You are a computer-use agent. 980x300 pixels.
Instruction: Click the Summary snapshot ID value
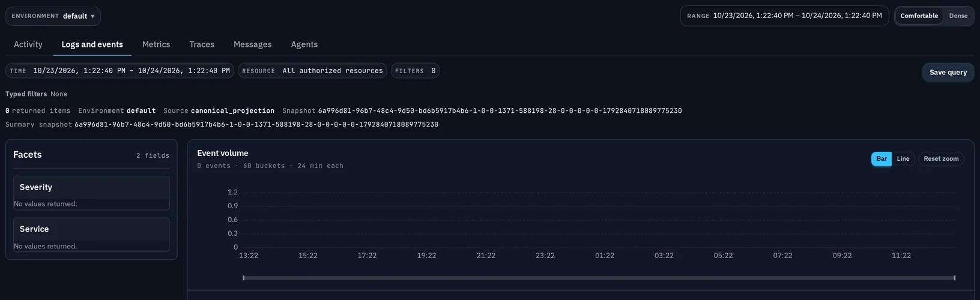click(256, 125)
